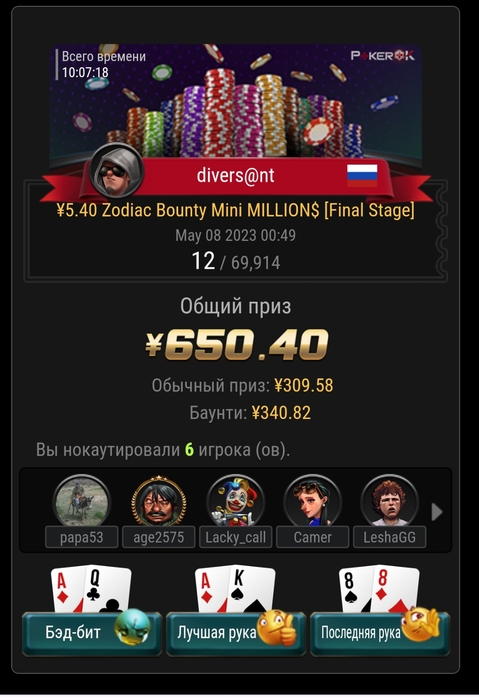This screenshot has height=700, width=479.
Task: Click the thumbs-up emoji on Лучшая рука
Action: (x=278, y=628)
